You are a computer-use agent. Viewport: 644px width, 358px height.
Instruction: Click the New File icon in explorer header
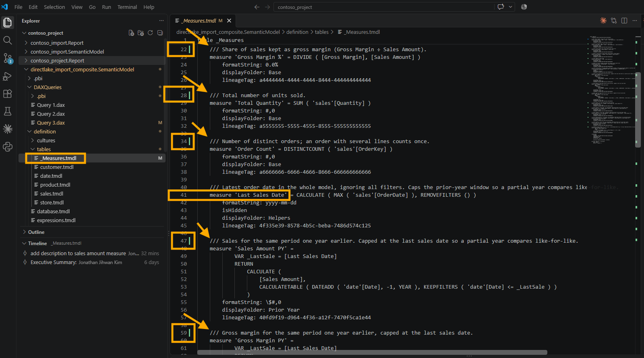pos(131,33)
